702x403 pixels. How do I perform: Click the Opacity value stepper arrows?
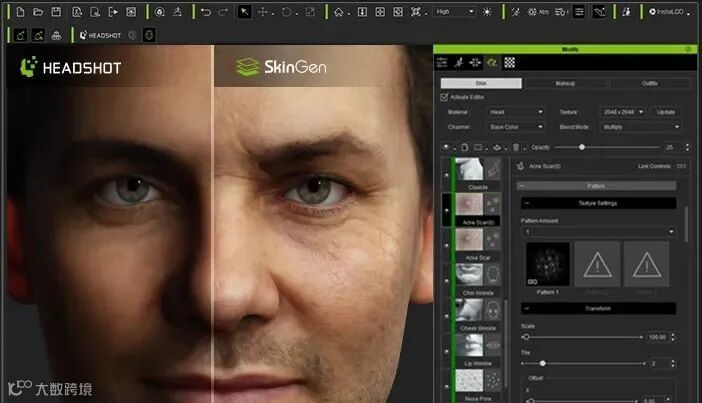pyautogui.click(x=688, y=147)
